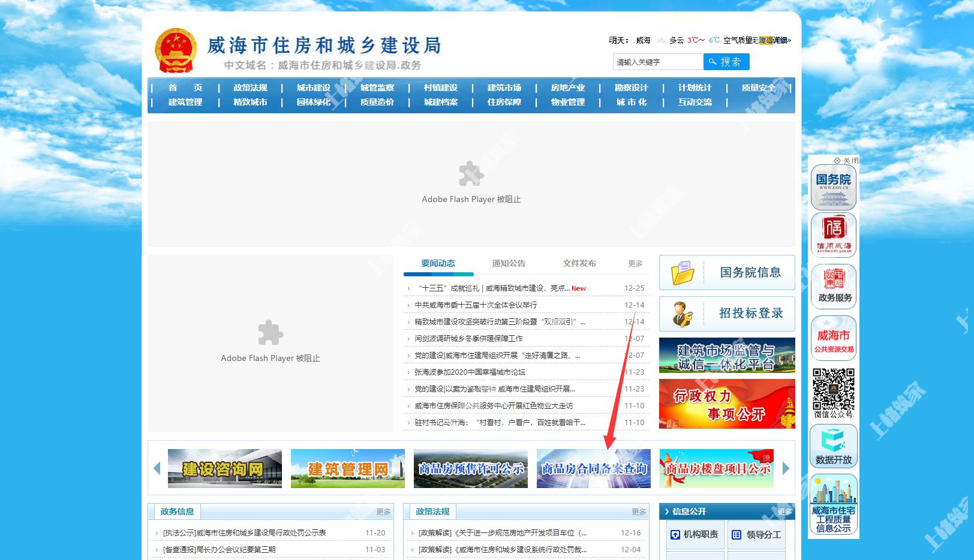Open 中共威海市委十五届十次全体会议举行 news link
974x560 pixels.
tap(476, 305)
